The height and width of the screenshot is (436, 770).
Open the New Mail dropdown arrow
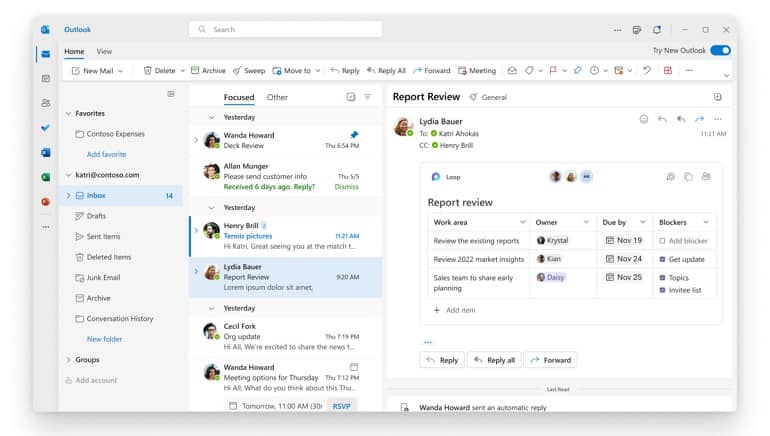coord(121,71)
